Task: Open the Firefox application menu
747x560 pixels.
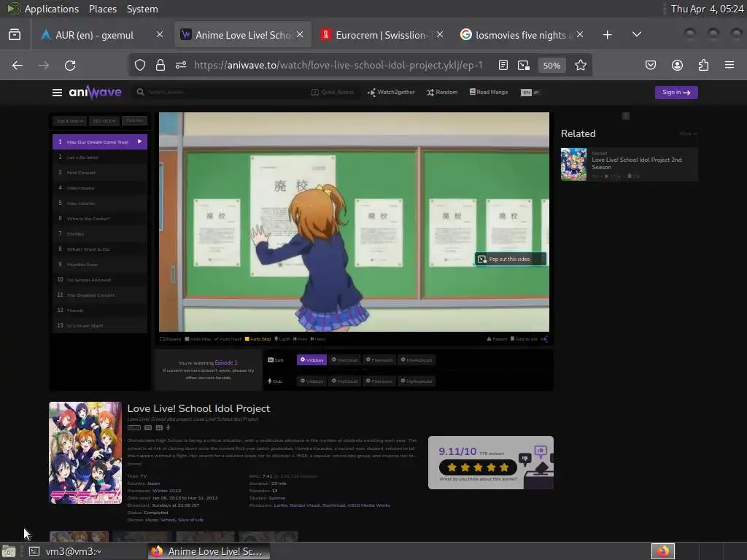Action: (x=729, y=65)
